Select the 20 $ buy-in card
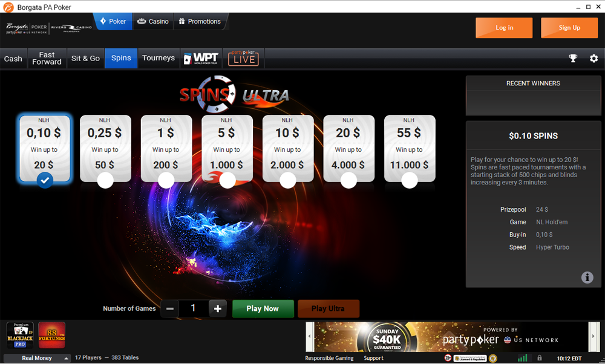605x364 pixels. tap(348, 149)
